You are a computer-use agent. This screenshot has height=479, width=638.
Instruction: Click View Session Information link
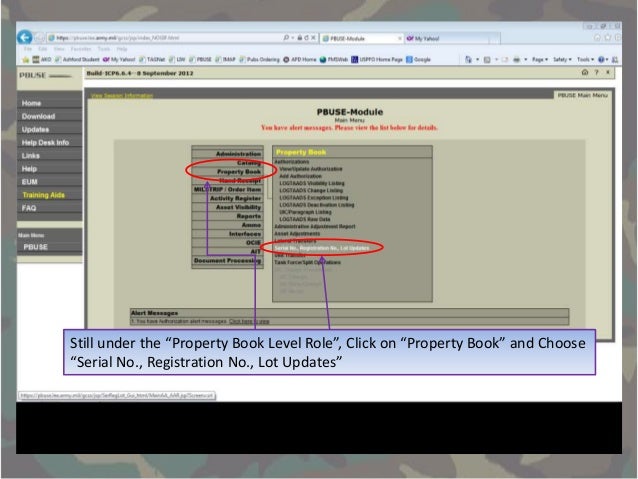click(122, 96)
